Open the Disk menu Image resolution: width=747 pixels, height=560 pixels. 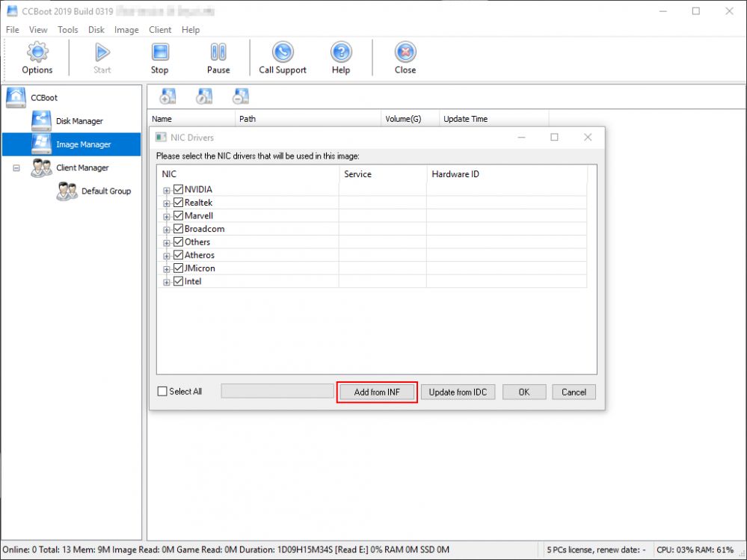pos(96,29)
